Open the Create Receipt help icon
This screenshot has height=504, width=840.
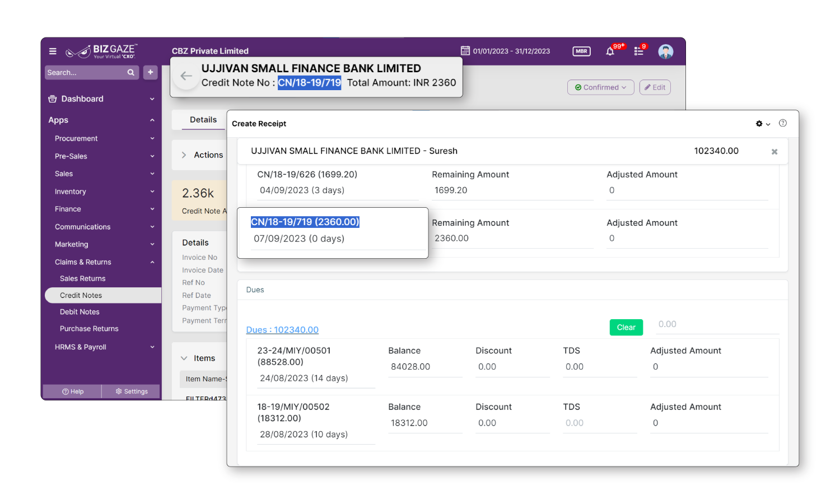click(783, 123)
